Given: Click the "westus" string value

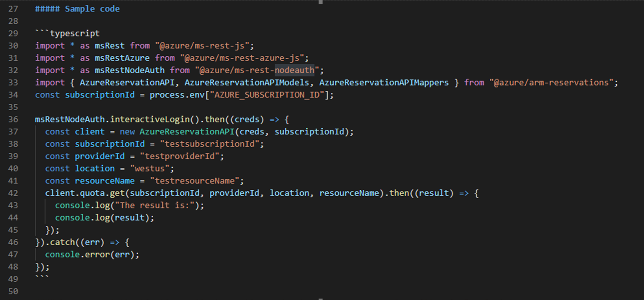Looking at the screenshot, I should pyautogui.click(x=150, y=169).
